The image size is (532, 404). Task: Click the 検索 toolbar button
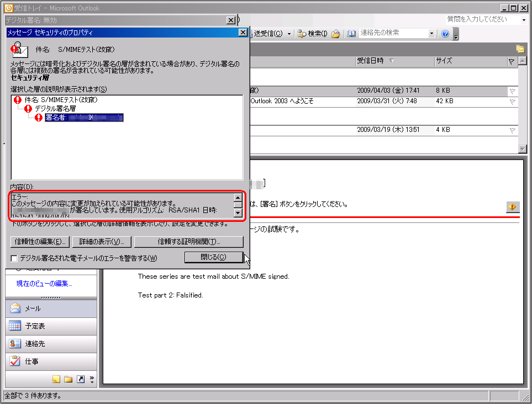click(x=313, y=34)
